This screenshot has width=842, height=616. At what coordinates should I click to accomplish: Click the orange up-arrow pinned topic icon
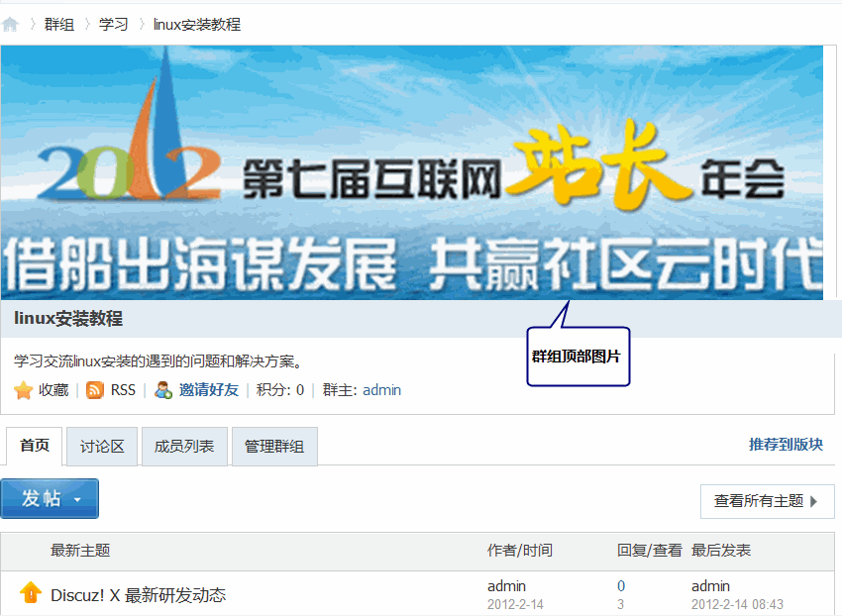click(31, 593)
